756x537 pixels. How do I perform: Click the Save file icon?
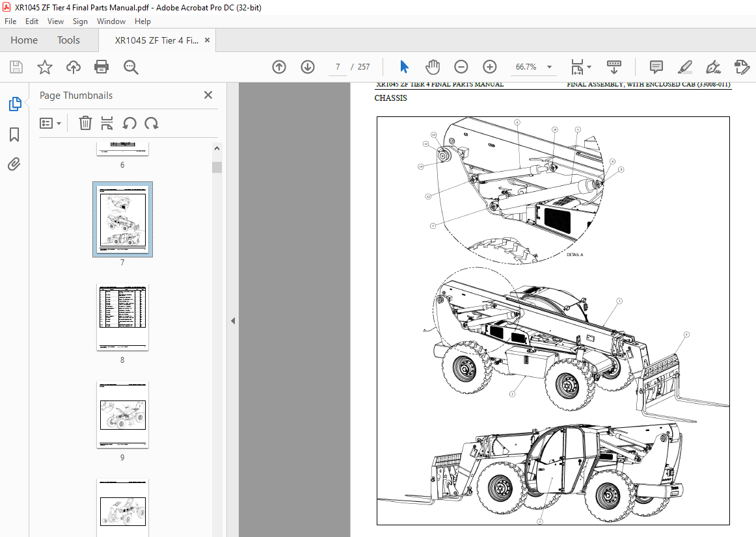(x=16, y=67)
